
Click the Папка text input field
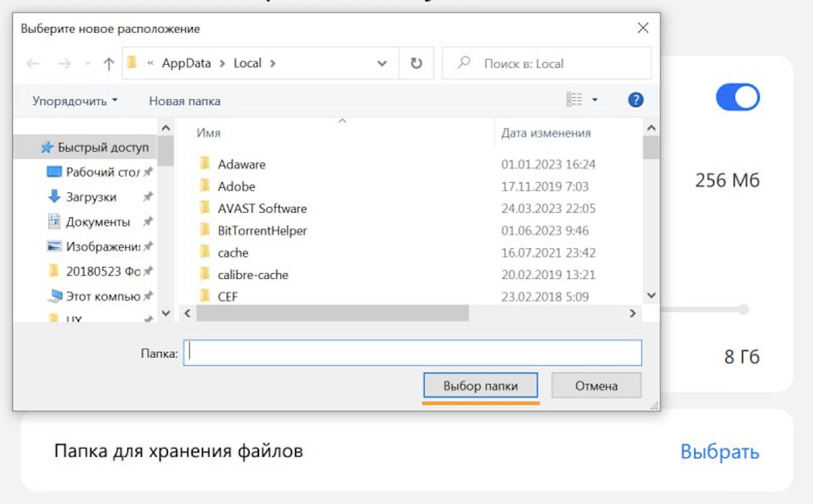click(x=412, y=353)
